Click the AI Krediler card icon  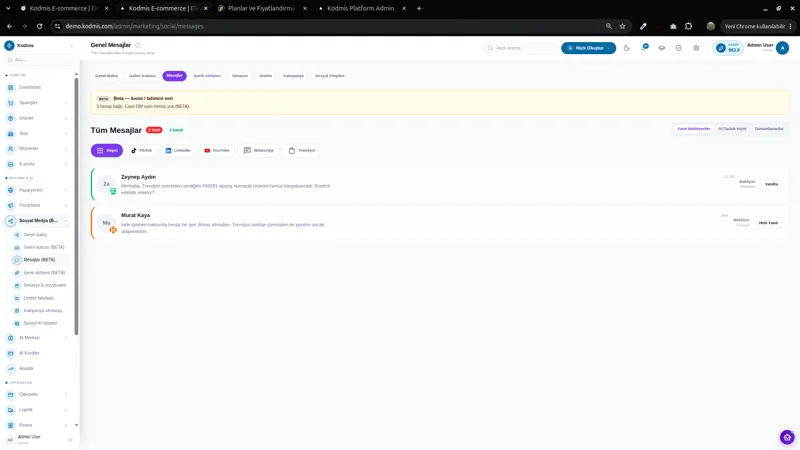coord(11,353)
